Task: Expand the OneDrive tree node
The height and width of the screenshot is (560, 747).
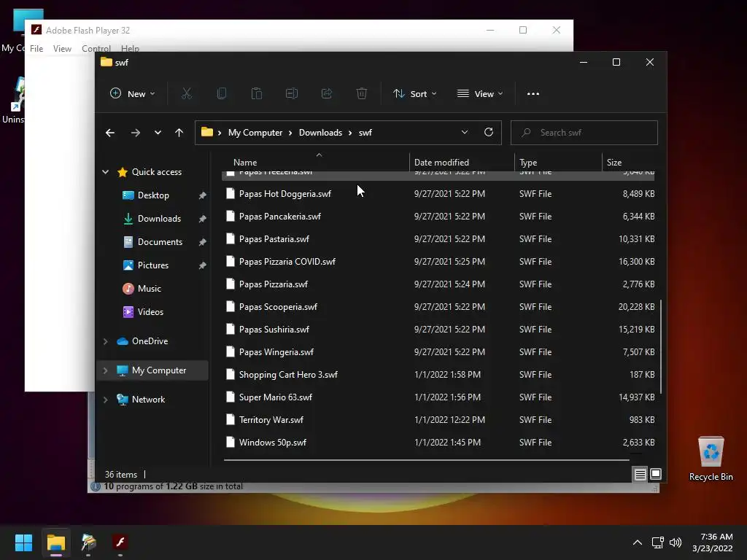Action: click(105, 341)
